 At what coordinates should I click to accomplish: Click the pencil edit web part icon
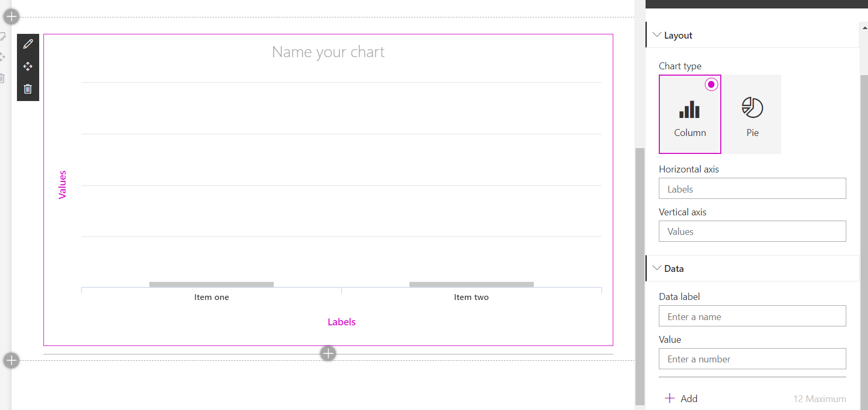click(x=28, y=44)
